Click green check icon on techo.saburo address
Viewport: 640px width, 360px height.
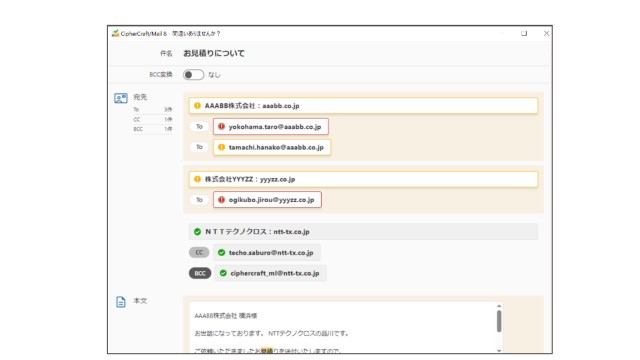click(x=221, y=253)
